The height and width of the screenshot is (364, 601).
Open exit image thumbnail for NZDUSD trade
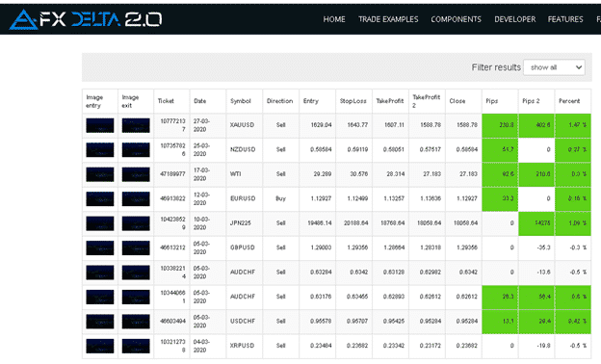click(136, 150)
